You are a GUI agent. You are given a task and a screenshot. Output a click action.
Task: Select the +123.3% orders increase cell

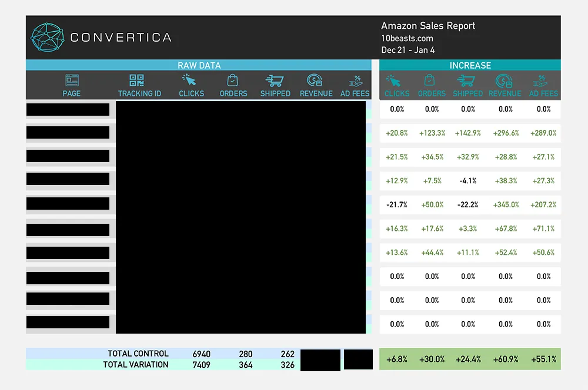pos(432,133)
